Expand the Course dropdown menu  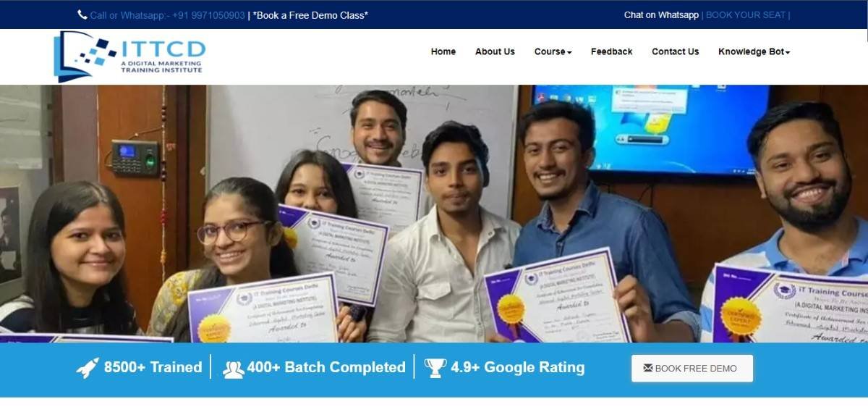(x=553, y=51)
